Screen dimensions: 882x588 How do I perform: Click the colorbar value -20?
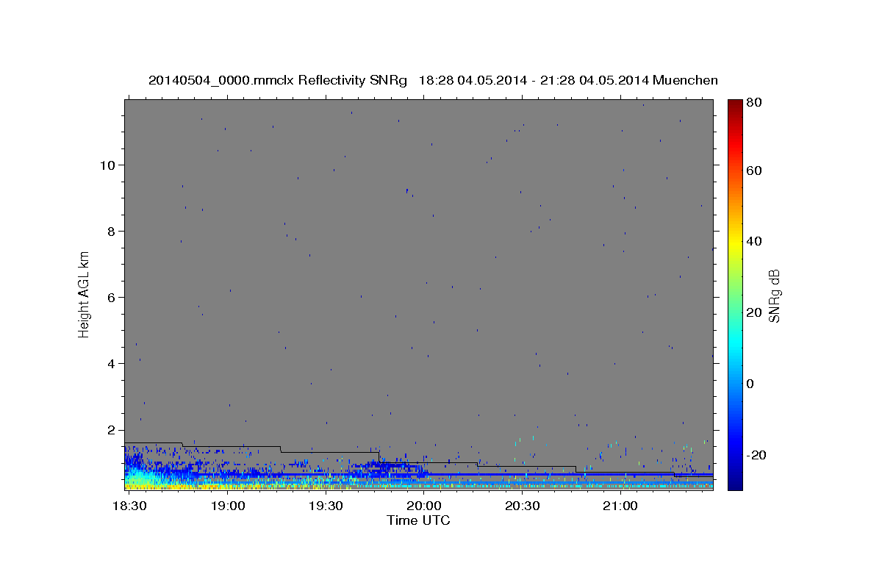tap(756, 455)
